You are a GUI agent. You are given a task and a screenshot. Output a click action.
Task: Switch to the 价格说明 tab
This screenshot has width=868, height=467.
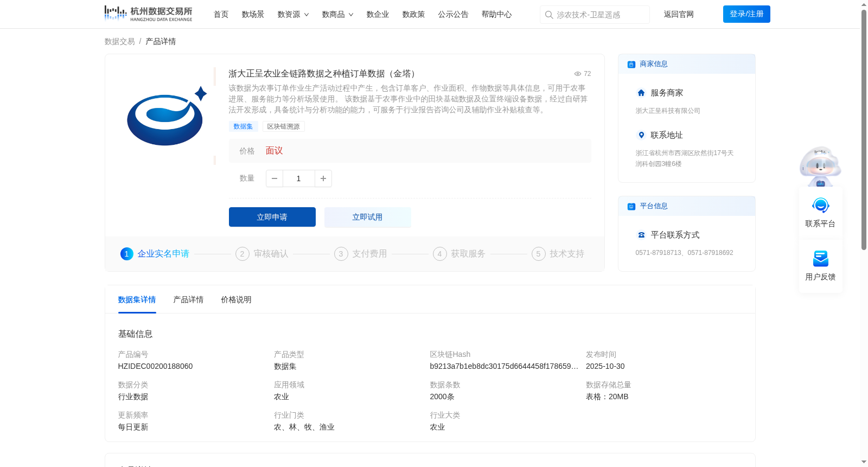click(x=236, y=300)
